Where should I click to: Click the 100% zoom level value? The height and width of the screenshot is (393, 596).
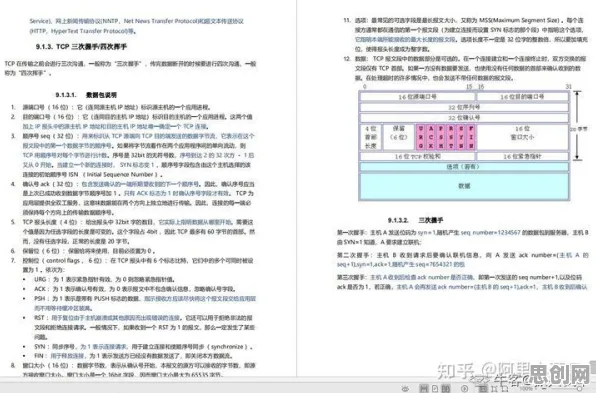pyautogui.click(x=526, y=389)
